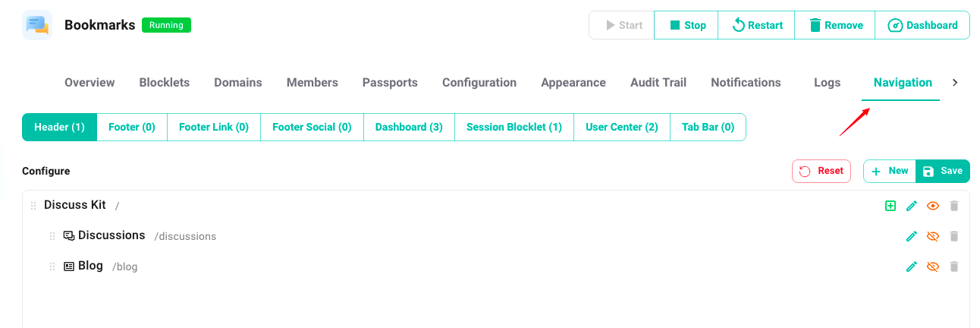Edit the Discussions navigation item

[912, 236]
